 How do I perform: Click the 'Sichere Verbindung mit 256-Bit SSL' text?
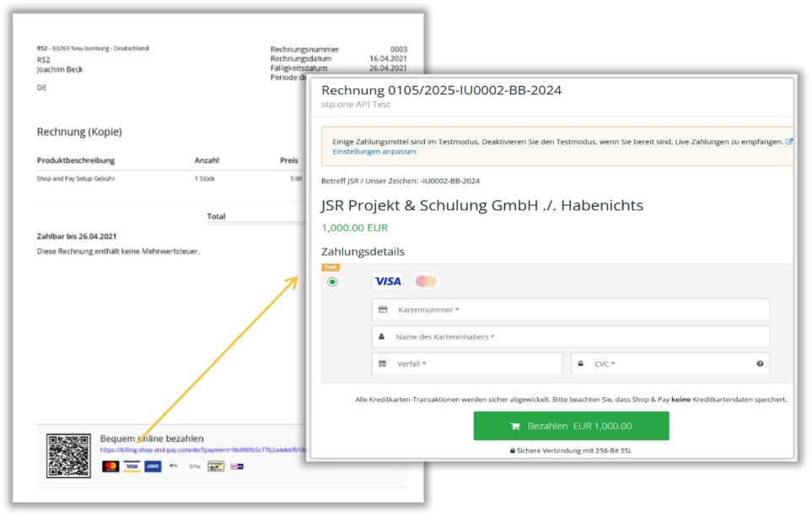pyautogui.click(x=574, y=451)
